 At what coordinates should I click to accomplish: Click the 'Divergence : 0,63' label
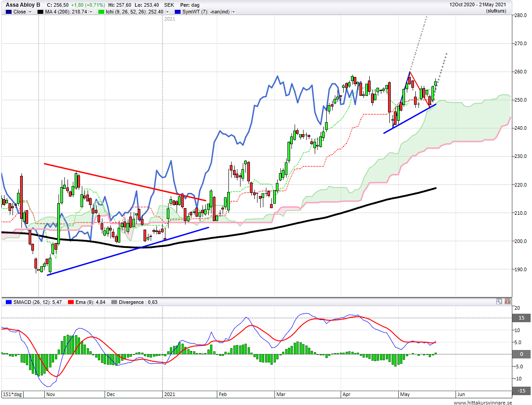(138, 302)
